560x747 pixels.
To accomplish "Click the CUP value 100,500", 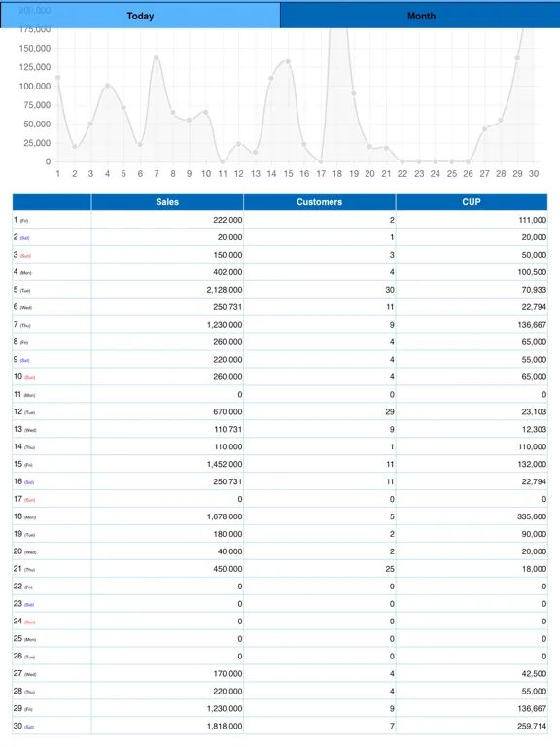I will pyautogui.click(x=532, y=272).
